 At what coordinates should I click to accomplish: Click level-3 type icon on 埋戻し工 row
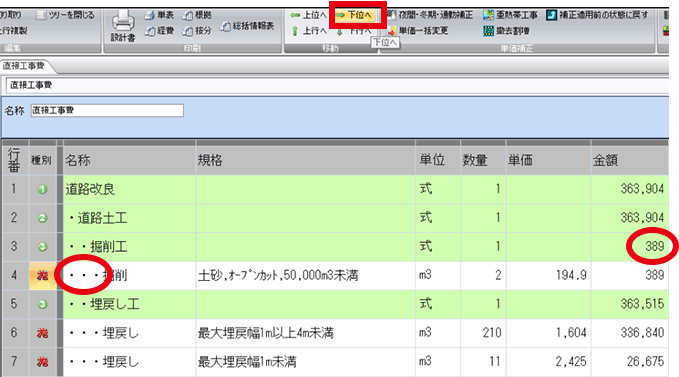point(42,304)
